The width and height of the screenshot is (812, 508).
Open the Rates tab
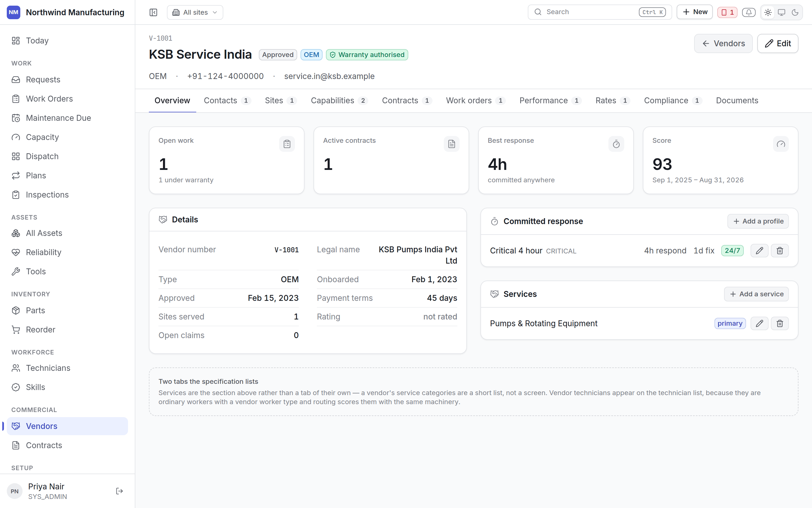click(613, 100)
